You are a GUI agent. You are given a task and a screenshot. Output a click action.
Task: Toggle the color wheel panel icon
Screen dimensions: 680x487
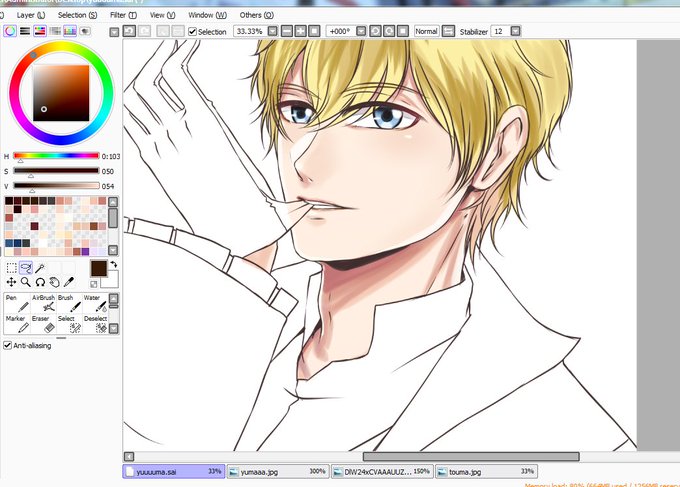coord(10,31)
